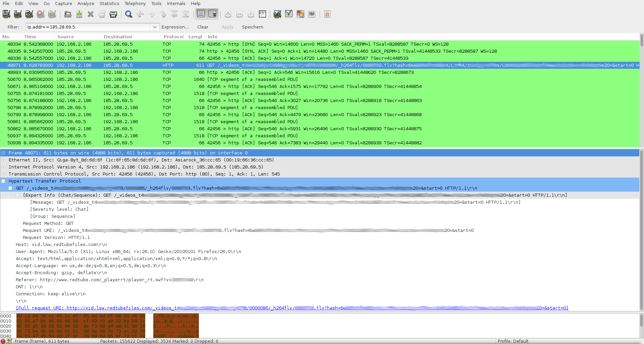Screen dimensions: 644x344
Task: Expand the Ethernet II tree node
Action: [3, 160]
